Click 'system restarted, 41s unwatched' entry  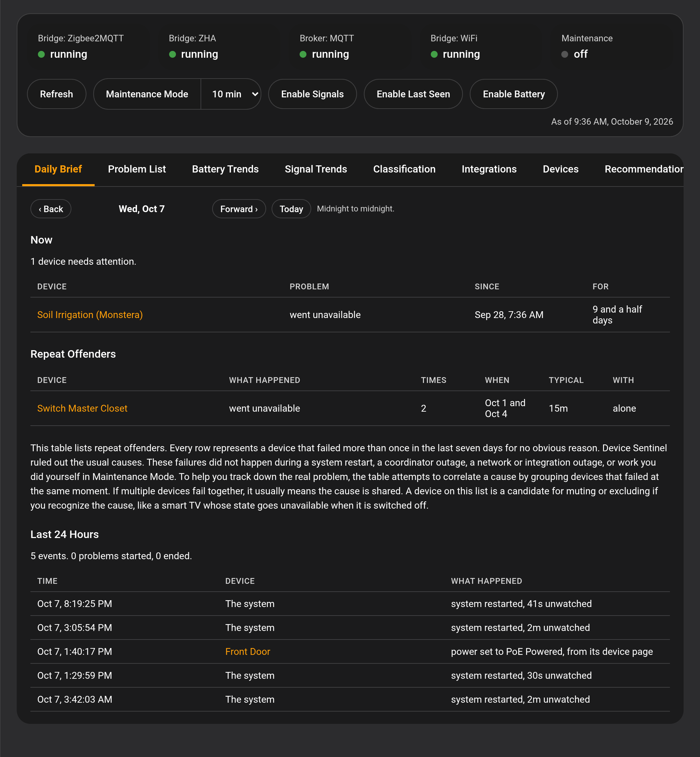(521, 604)
